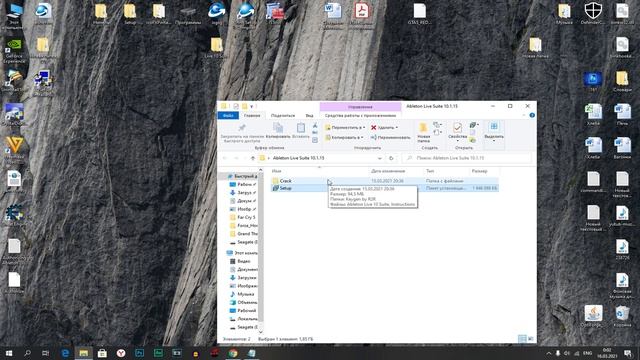Open the Переместить в (Move to) dropdown
Image resolution: width=640 pixels, height=360 pixels.
pyautogui.click(x=345, y=128)
